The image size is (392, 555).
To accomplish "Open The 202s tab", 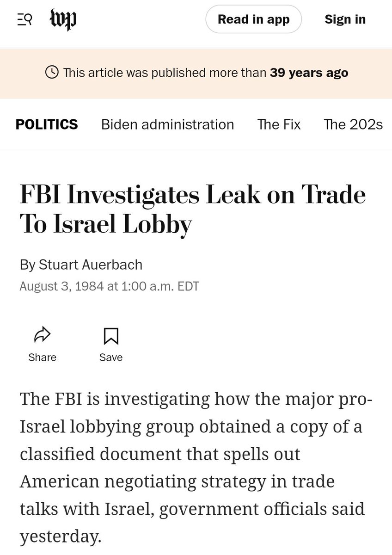I will click(x=353, y=124).
